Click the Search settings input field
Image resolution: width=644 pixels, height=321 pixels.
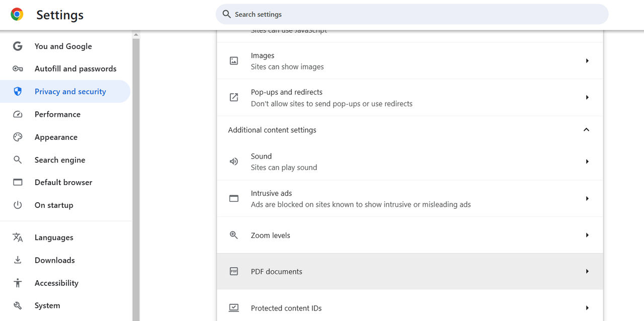coord(412,14)
